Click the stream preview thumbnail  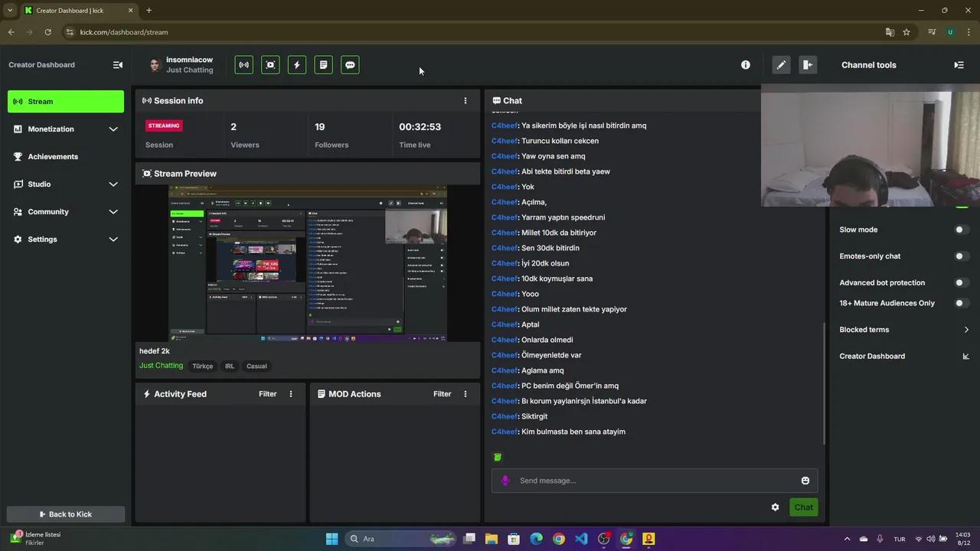(308, 263)
